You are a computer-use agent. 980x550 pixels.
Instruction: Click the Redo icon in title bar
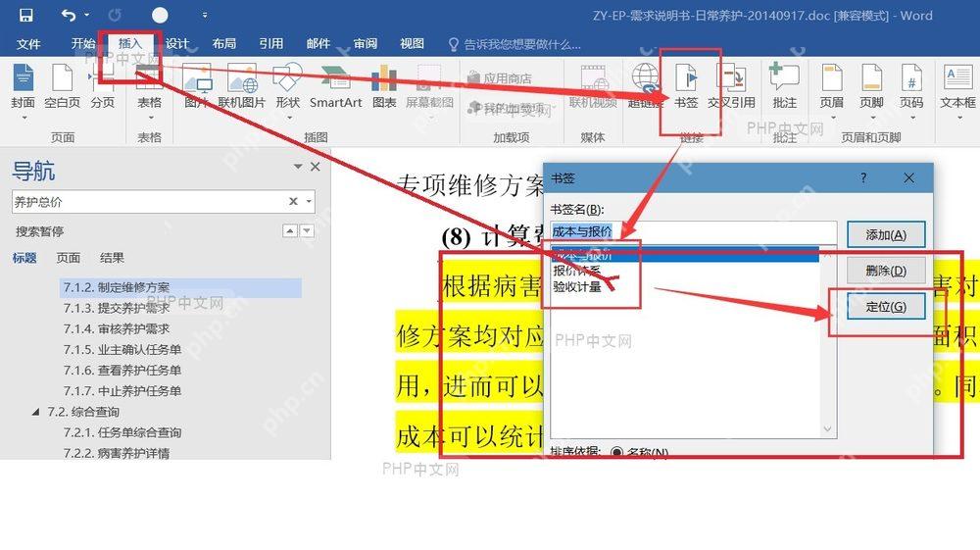click(x=115, y=15)
